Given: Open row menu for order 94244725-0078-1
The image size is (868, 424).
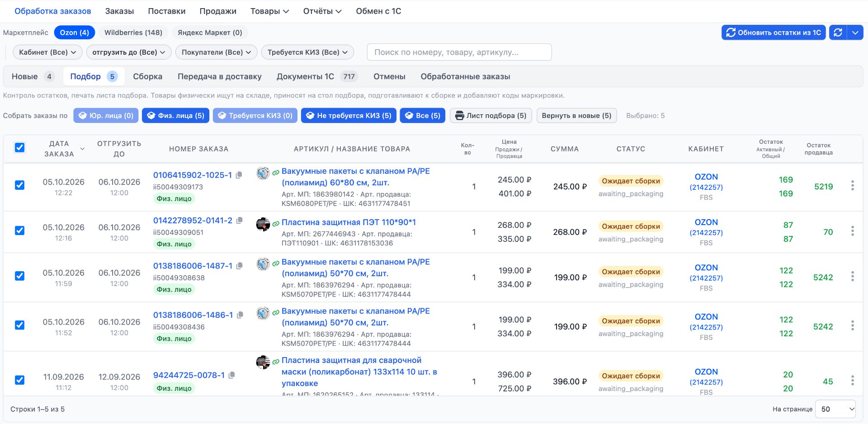Looking at the screenshot, I should [x=852, y=381].
